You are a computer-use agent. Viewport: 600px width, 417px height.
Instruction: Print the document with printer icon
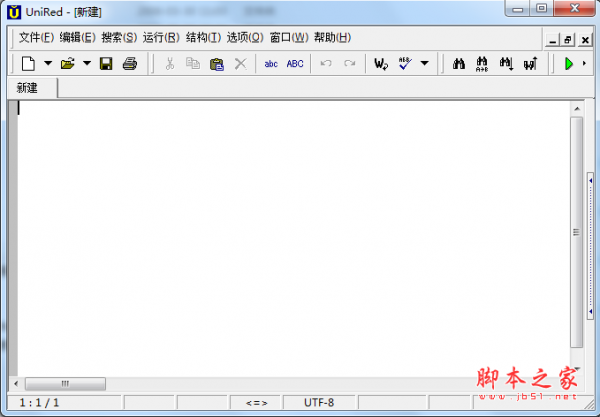click(130, 64)
